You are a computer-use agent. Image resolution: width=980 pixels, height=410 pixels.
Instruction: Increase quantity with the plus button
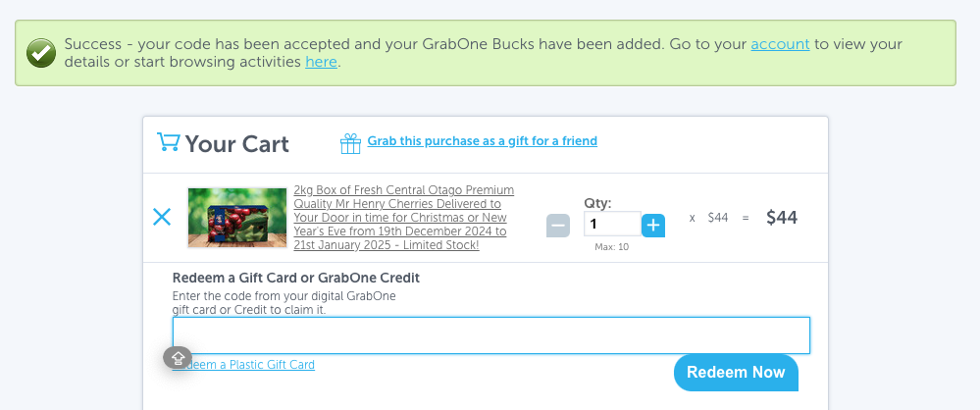pyautogui.click(x=653, y=226)
